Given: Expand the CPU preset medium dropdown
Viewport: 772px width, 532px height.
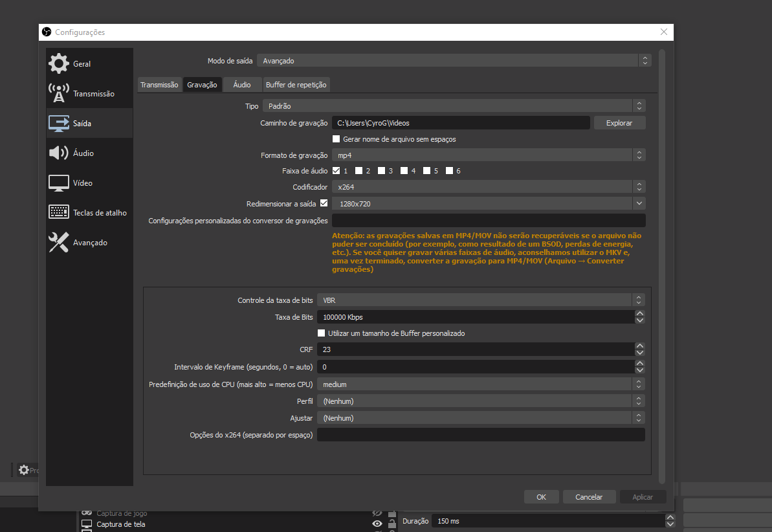Looking at the screenshot, I should click(x=481, y=384).
